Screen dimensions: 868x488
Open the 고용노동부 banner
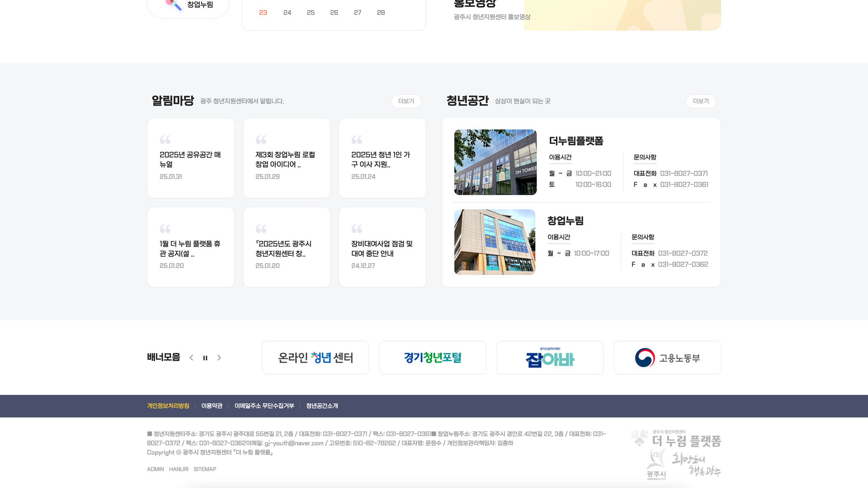pos(667,357)
